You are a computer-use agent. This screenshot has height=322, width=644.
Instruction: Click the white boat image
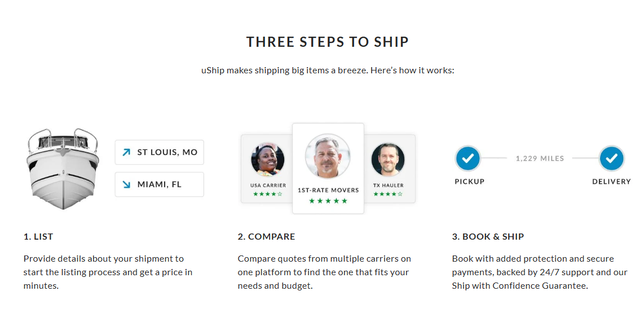point(63,169)
